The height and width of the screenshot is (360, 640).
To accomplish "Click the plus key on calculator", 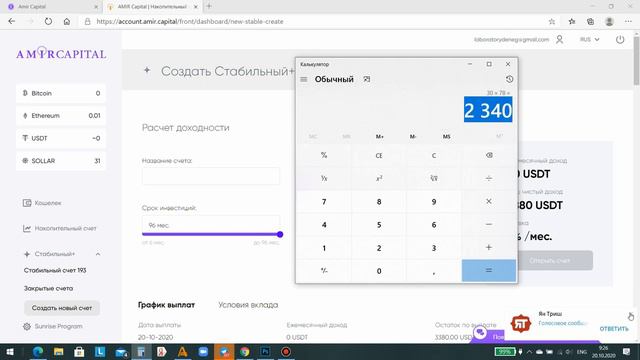I will pos(489,247).
